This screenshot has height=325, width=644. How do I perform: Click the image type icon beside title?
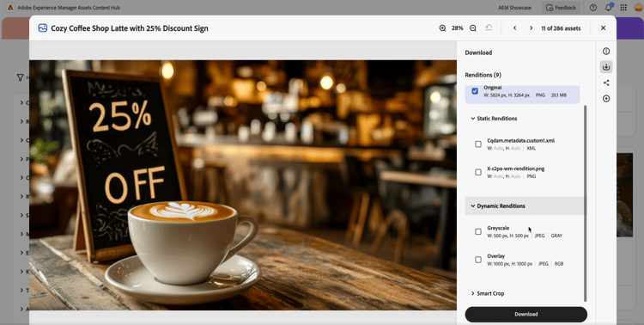click(x=43, y=28)
